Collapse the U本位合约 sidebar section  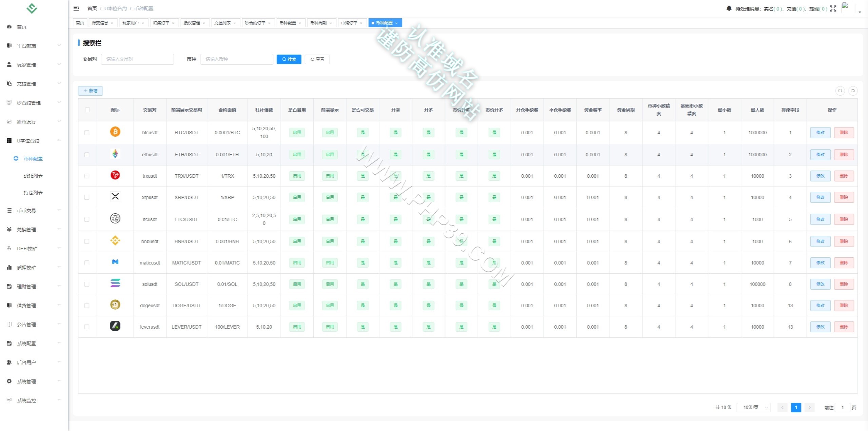[x=34, y=140]
